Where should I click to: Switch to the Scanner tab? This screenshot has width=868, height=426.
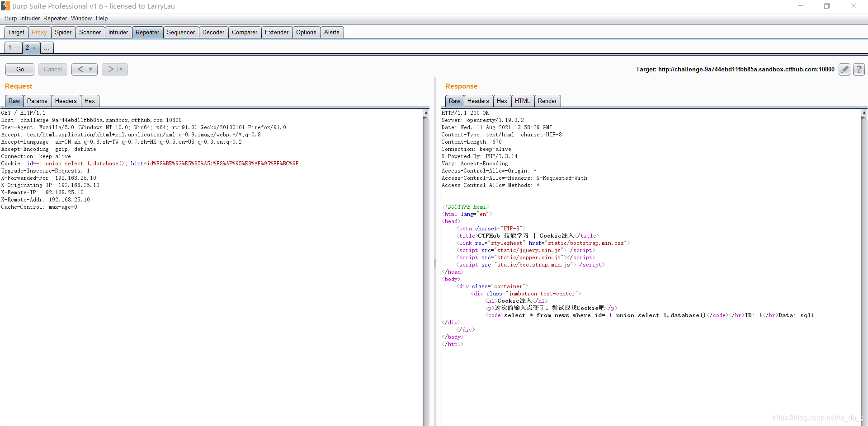(x=90, y=32)
